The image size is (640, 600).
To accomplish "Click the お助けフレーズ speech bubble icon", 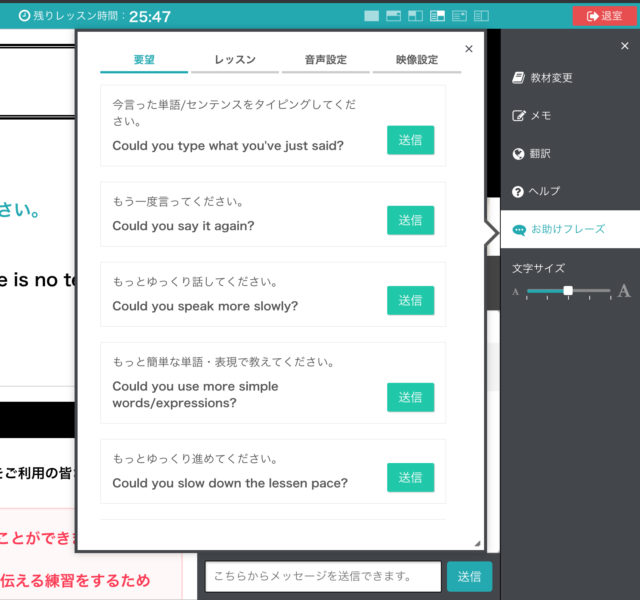I will pyautogui.click(x=518, y=229).
